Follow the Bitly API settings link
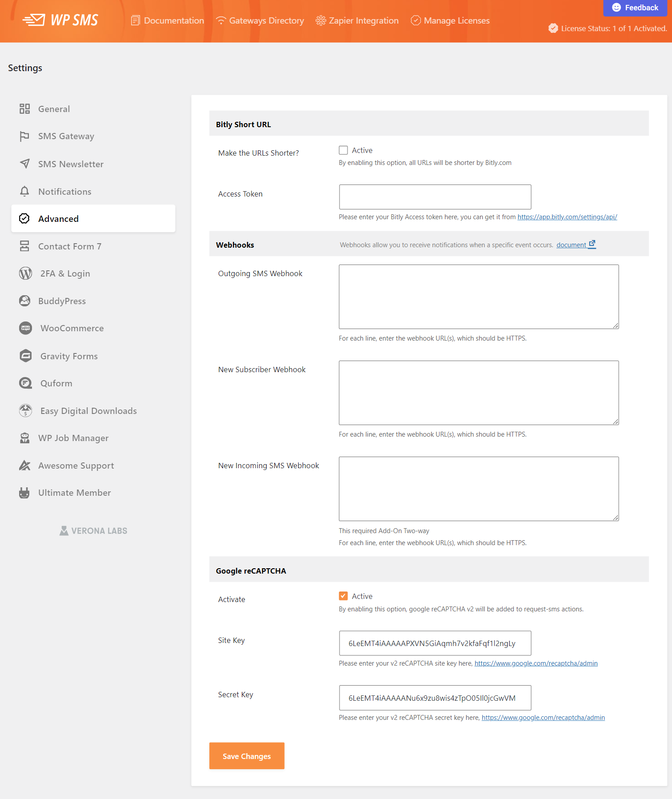Viewport: 672px width, 799px height. tap(567, 217)
